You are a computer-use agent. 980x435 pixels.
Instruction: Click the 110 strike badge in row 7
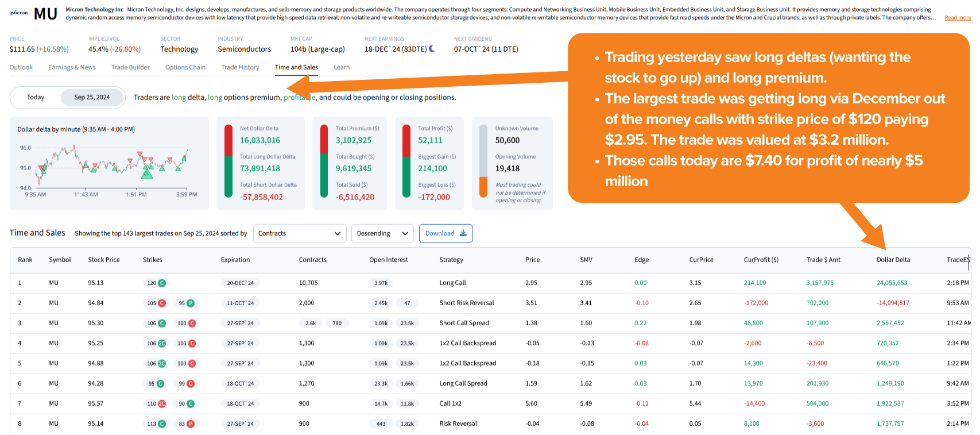pos(156,403)
